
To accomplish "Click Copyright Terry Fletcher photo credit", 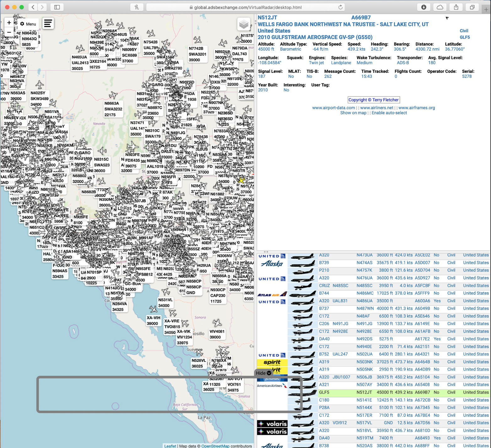I will tap(374, 100).
